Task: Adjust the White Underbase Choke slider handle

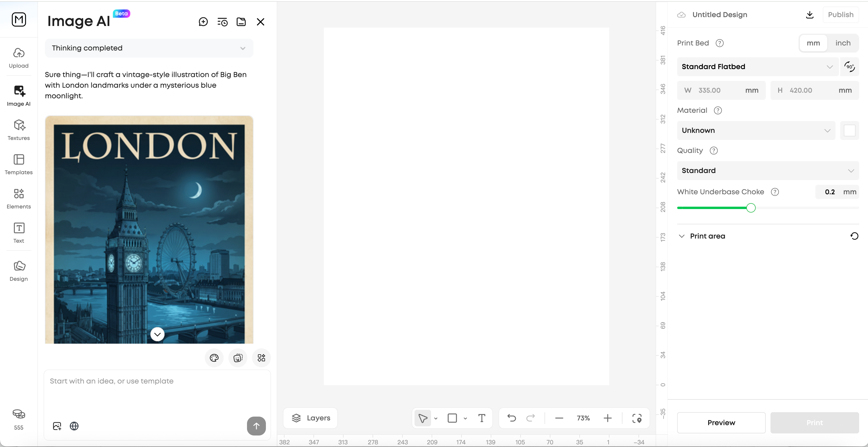Action: pos(751,208)
